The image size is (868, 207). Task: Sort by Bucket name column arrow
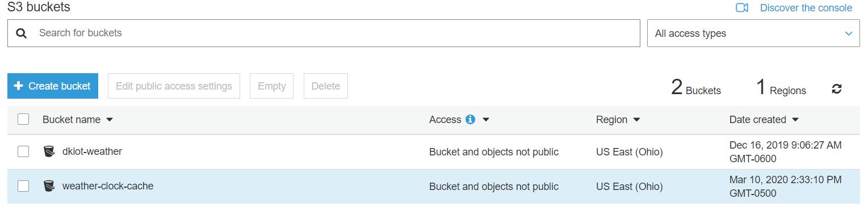(110, 120)
